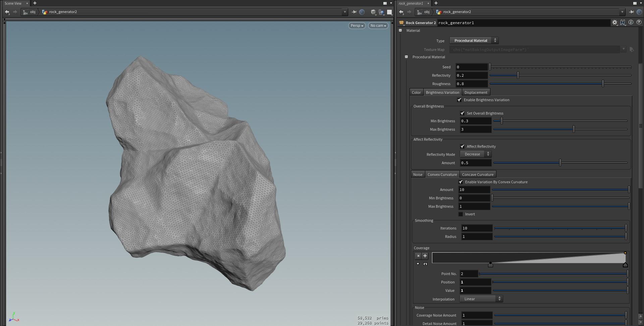Enable the Invert checkbox under Max Brightness
Viewport: 644px width, 326px height.
(x=461, y=214)
